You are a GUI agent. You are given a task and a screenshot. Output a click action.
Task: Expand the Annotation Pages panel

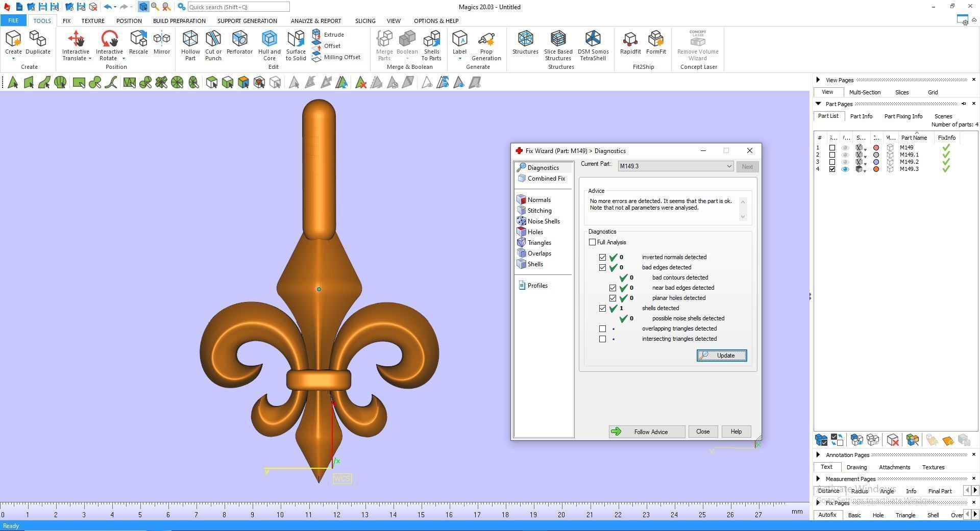(x=818, y=454)
